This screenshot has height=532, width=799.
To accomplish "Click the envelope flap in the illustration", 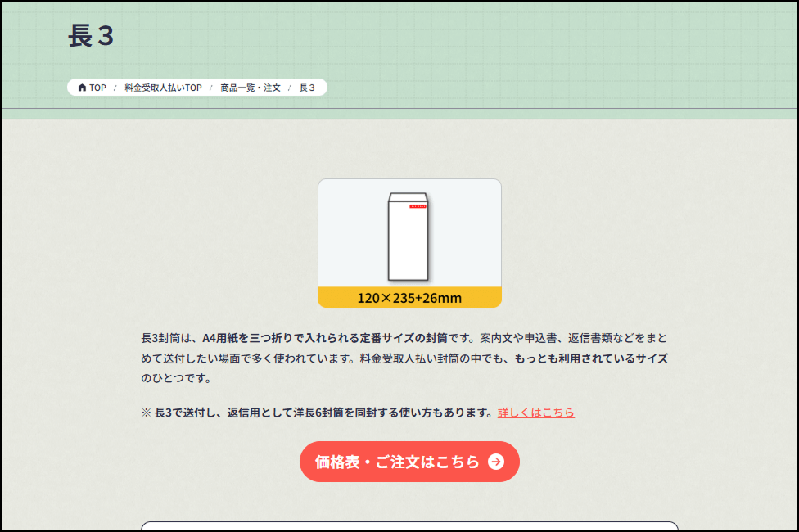I will click(409, 197).
